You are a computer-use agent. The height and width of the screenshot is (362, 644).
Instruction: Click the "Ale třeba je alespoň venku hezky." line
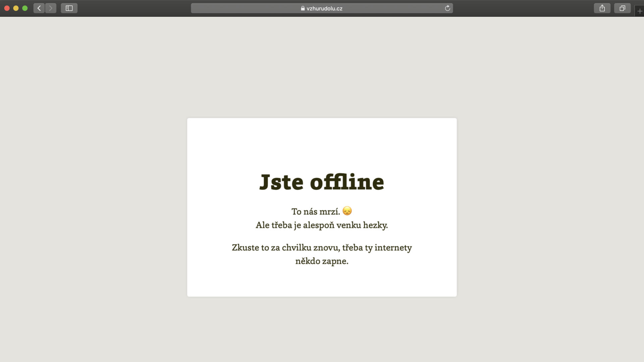point(322,225)
